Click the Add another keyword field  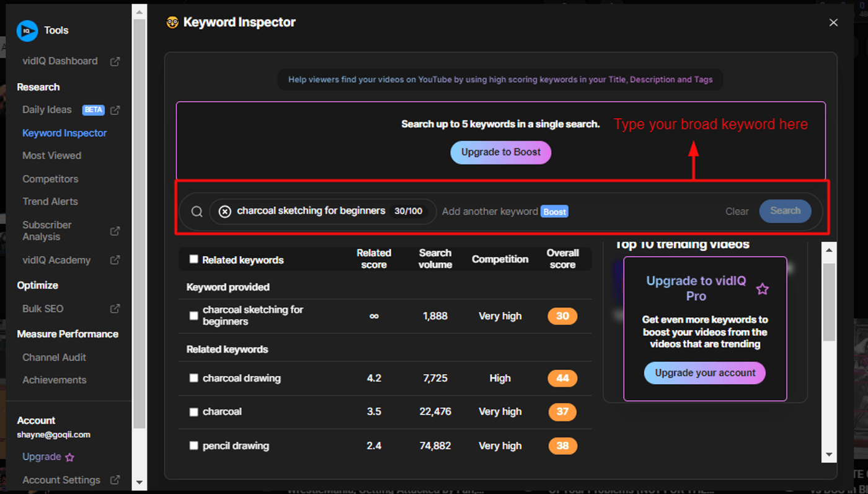click(x=489, y=212)
